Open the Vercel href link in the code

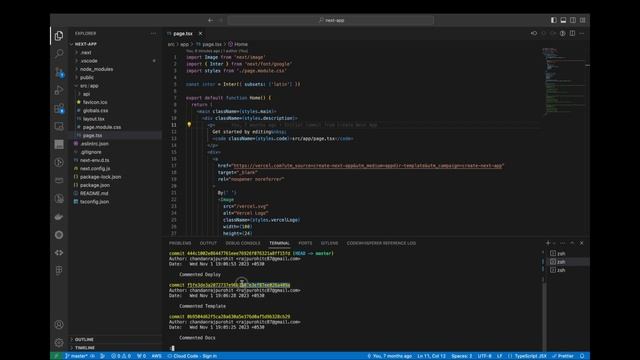click(x=368, y=166)
